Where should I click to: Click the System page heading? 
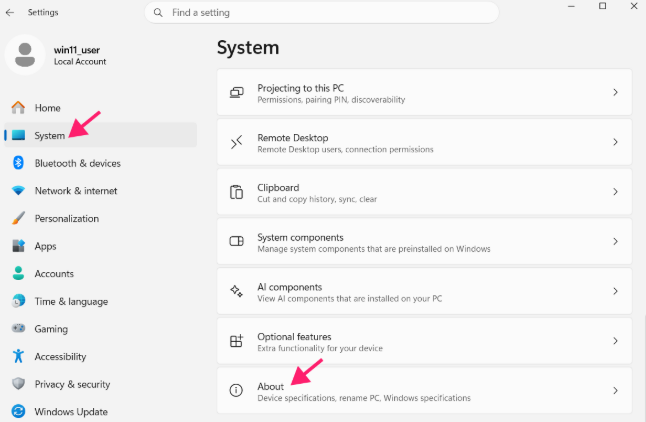click(248, 48)
